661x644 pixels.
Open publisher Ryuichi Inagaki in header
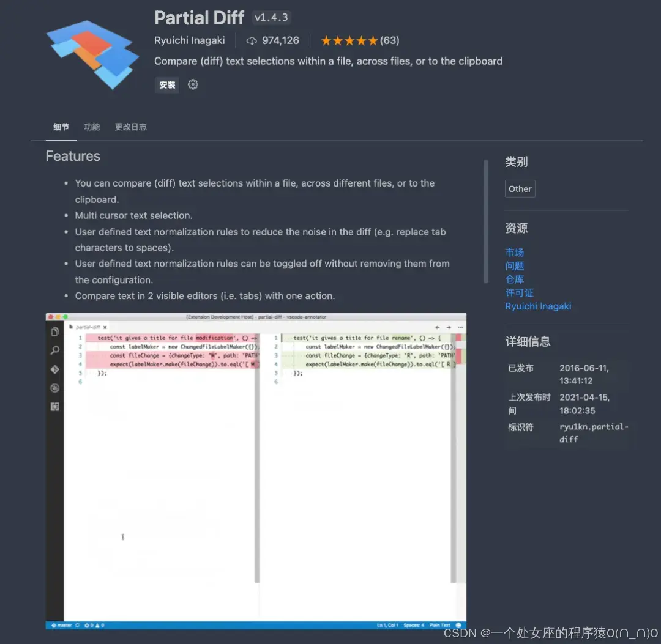(189, 40)
